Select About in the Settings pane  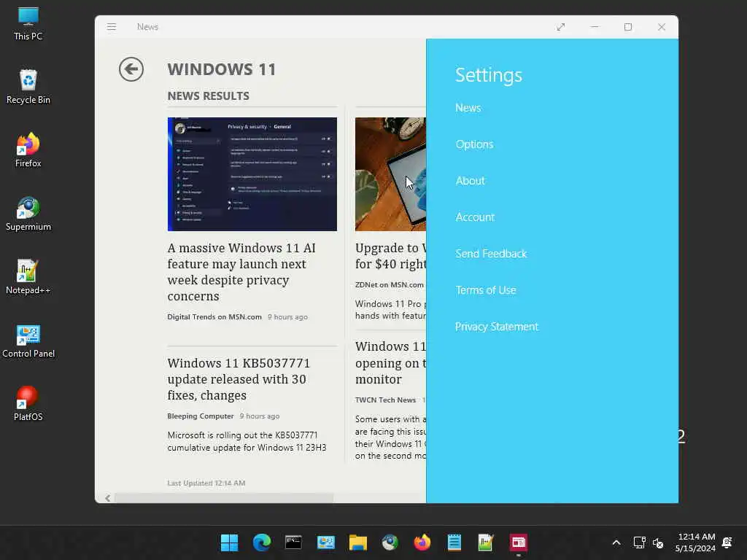[x=471, y=181]
